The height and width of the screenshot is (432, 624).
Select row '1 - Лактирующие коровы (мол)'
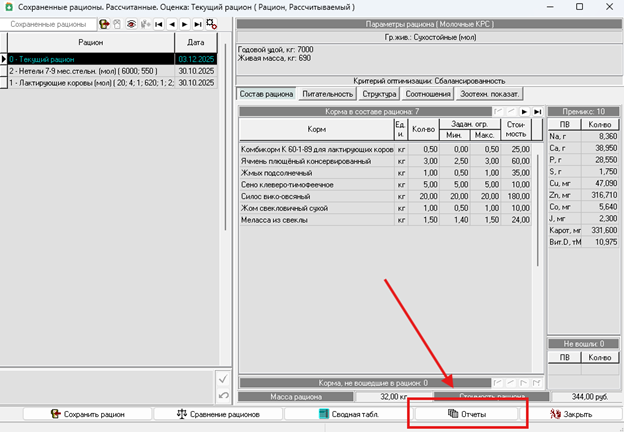(112, 83)
